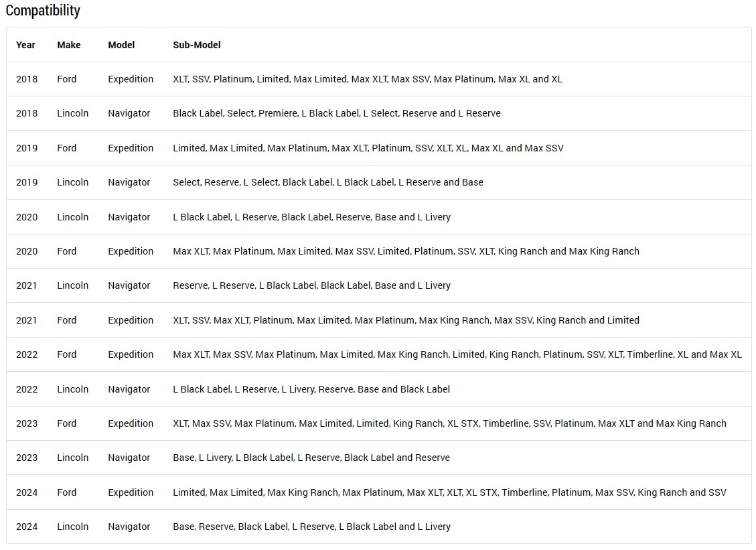756x550 pixels.
Task: Click the Sub-Model column header
Action: [197, 45]
